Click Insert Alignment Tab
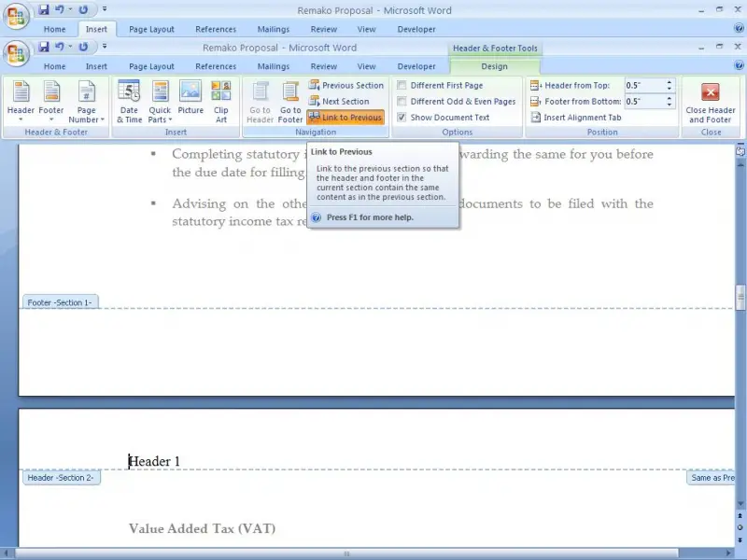 576,118
